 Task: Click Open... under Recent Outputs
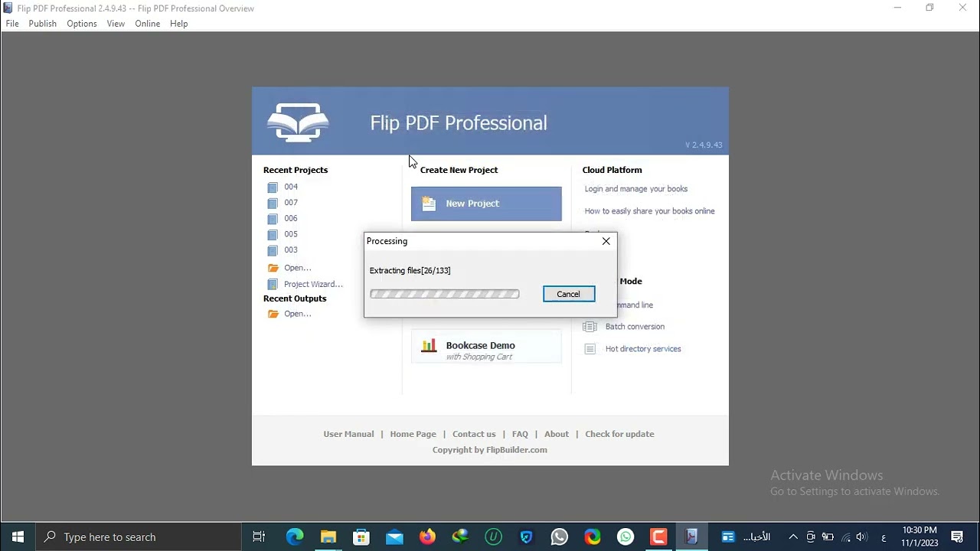297,314
